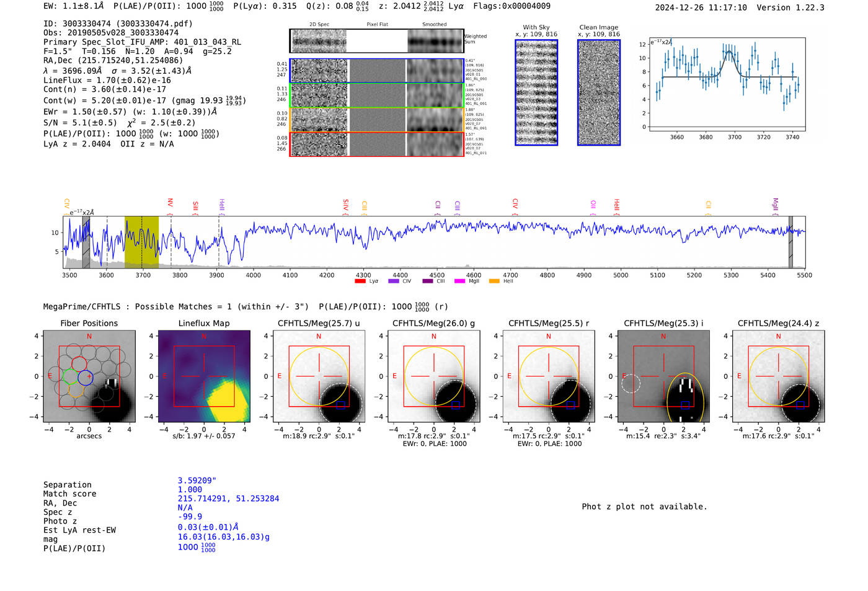The width and height of the screenshot is (868, 591).
Task: Click the Gaussian line-fit plot near 3700
Action: (x=727, y=84)
